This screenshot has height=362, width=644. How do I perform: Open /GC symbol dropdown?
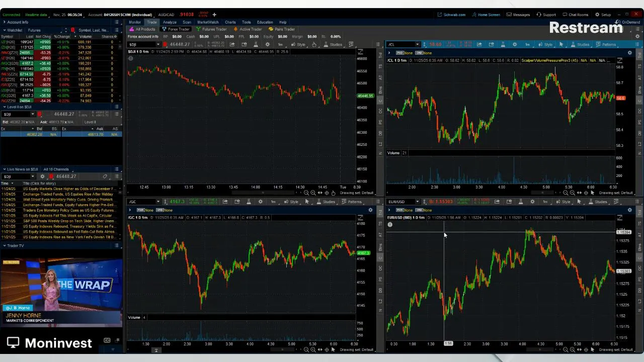coord(157,202)
